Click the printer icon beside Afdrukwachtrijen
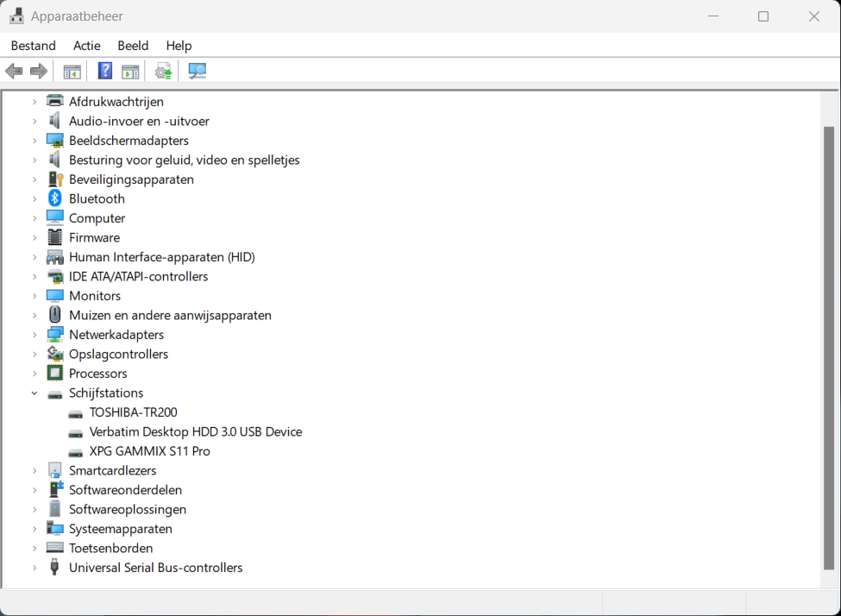This screenshot has height=616, width=841. click(54, 101)
